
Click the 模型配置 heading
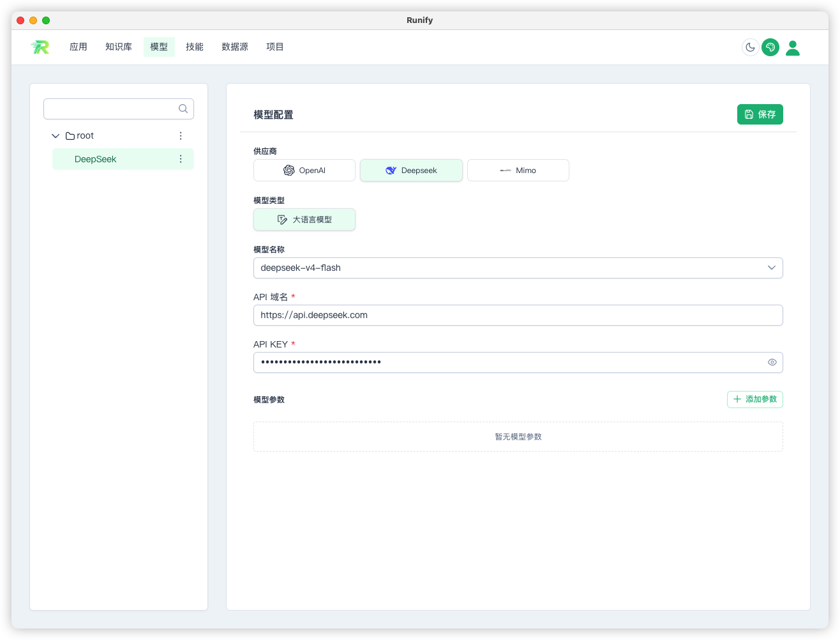273,115
